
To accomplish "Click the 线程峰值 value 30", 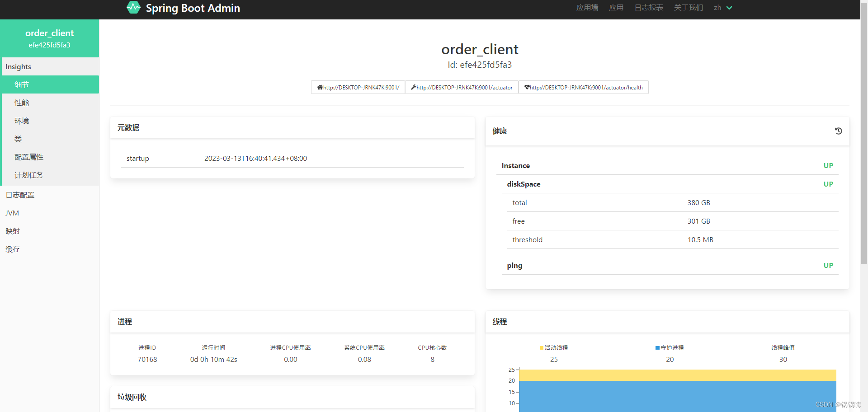I will coord(783,359).
